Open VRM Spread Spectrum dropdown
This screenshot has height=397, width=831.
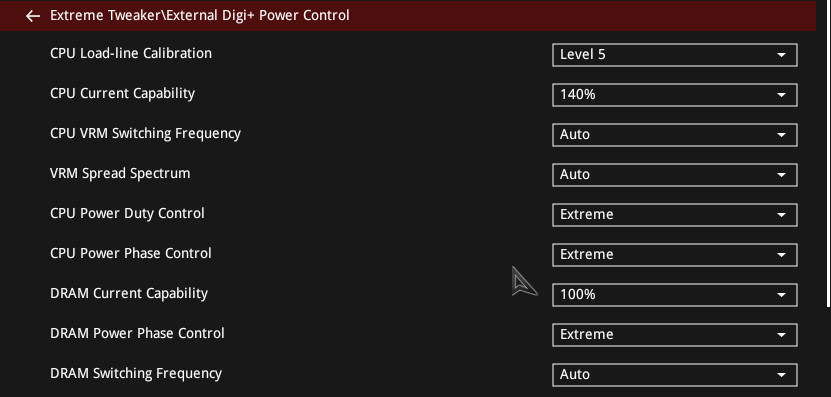click(x=675, y=175)
